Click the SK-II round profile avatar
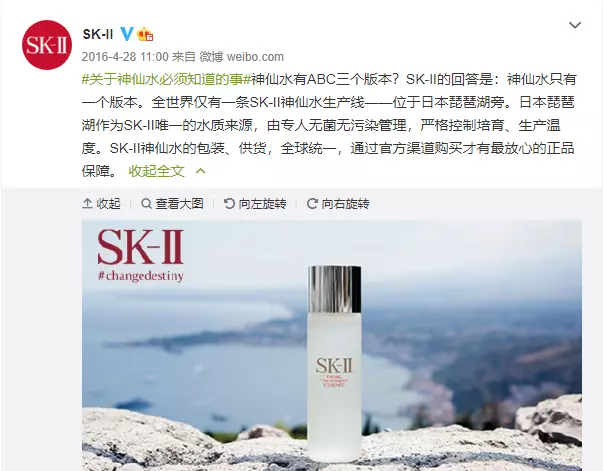 (47, 45)
